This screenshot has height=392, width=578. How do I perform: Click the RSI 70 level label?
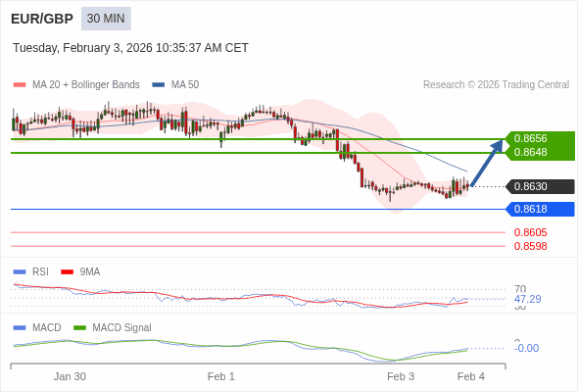(x=520, y=289)
